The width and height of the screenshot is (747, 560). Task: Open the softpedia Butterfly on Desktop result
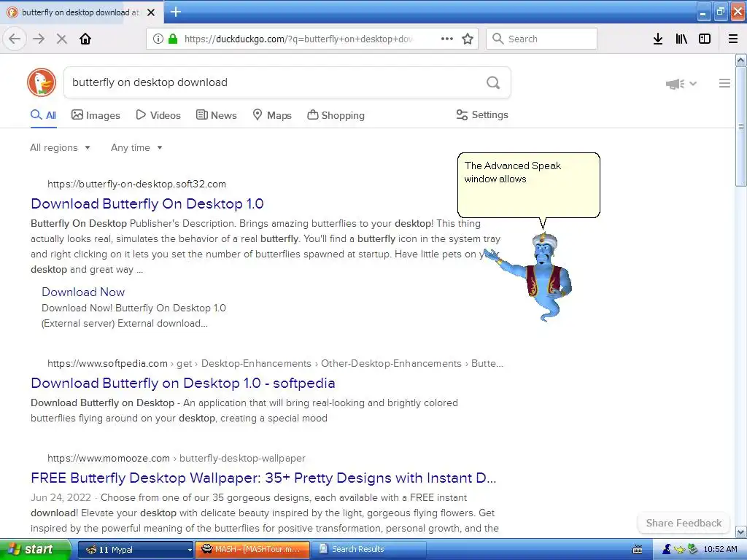click(x=183, y=384)
